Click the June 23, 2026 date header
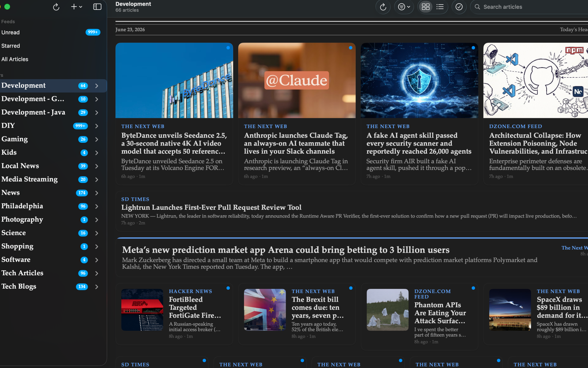This screenshot has height=368, width=588. pos(130,30)
